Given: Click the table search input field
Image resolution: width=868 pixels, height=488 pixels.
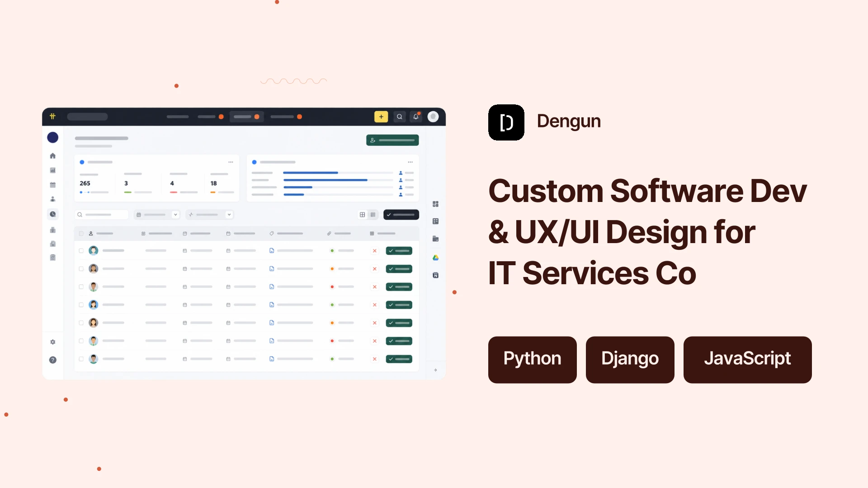Looking at the screenshot, I should (x=102, y=215).
